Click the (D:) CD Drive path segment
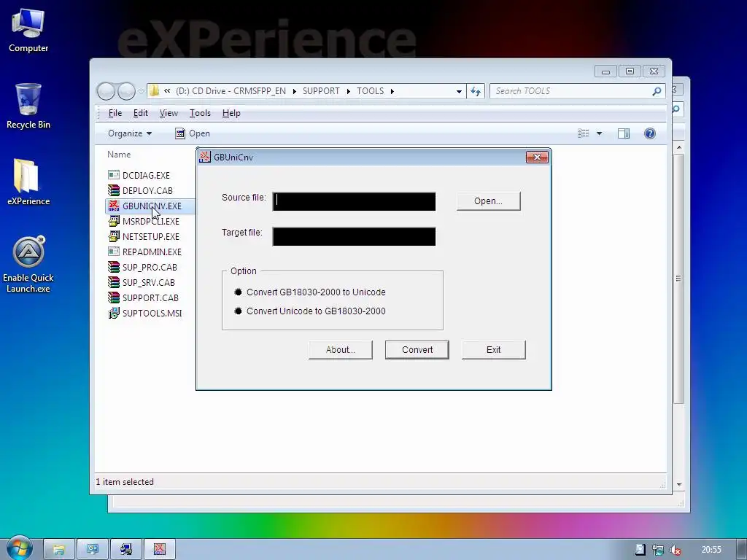Viewport: 747px width, 560px height. pos(231,91)
